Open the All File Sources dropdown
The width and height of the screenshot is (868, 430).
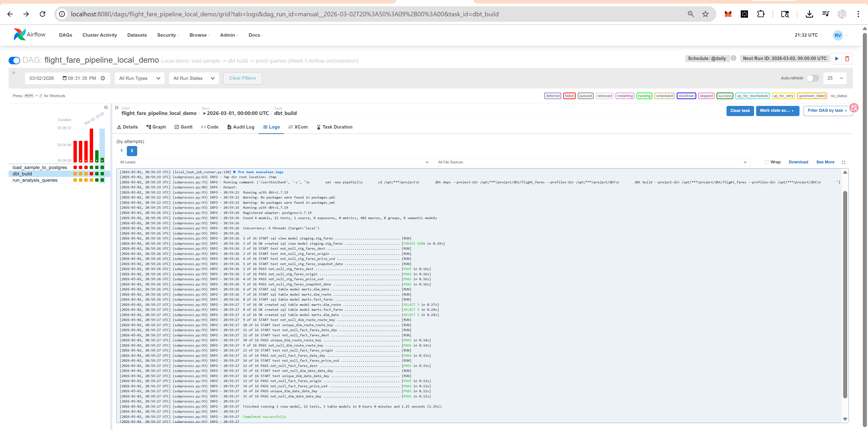pos(592,162)
